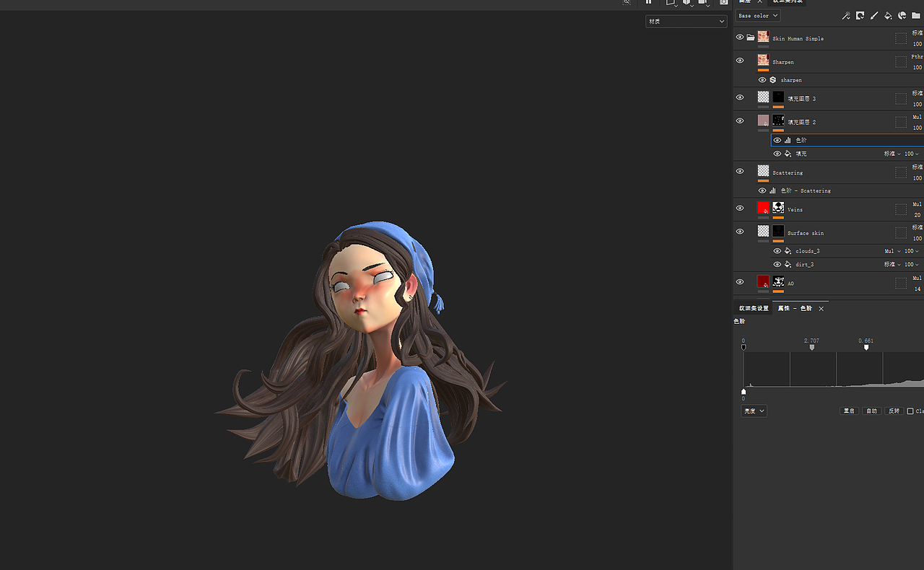Add a new fill layer with bucket icon

888,15
